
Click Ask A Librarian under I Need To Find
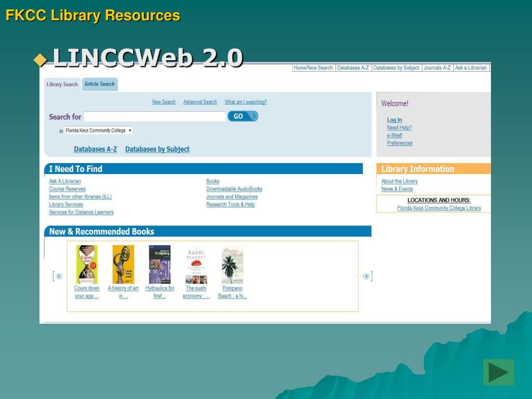click(65, 181)
